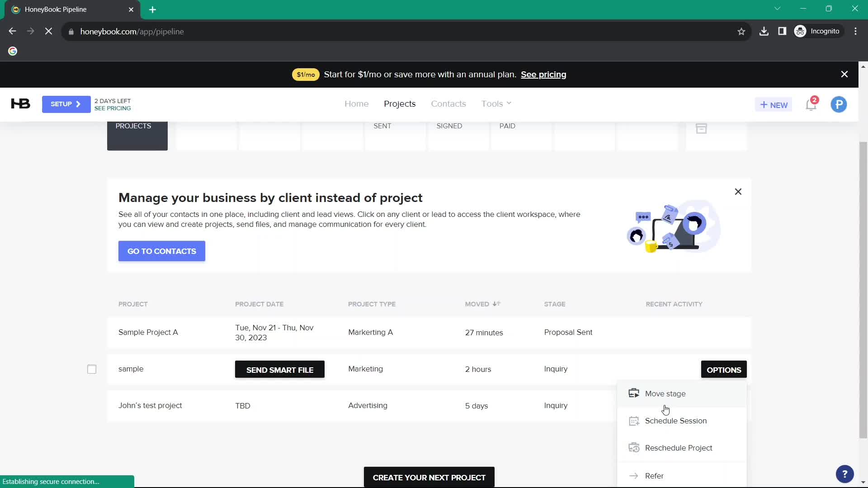
Task: Open Chrome three-dot menu
Action: 855,32
